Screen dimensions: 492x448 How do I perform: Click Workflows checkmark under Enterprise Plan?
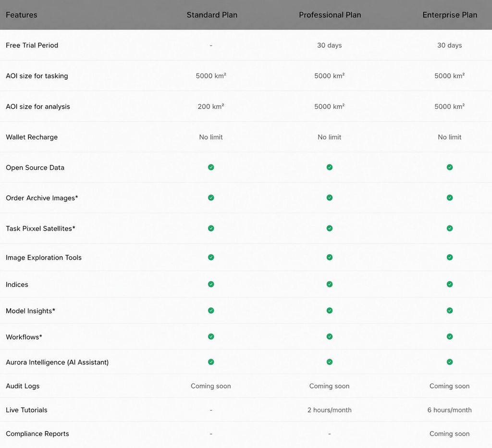(x=450, y=336)
